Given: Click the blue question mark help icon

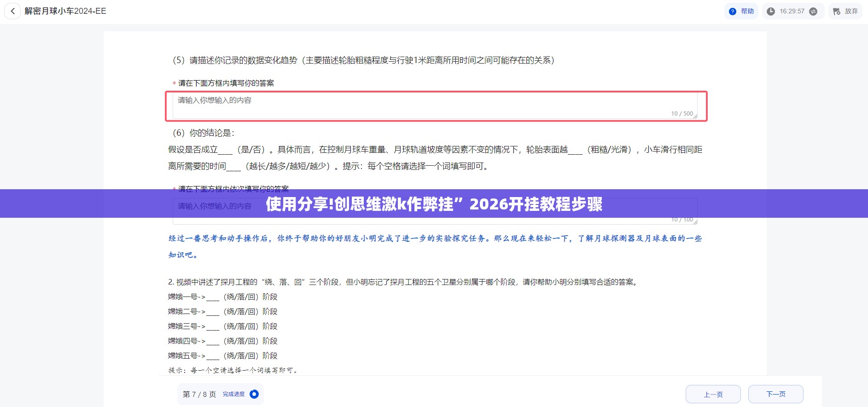Looking at the screenshot, I should click(733, 12).
